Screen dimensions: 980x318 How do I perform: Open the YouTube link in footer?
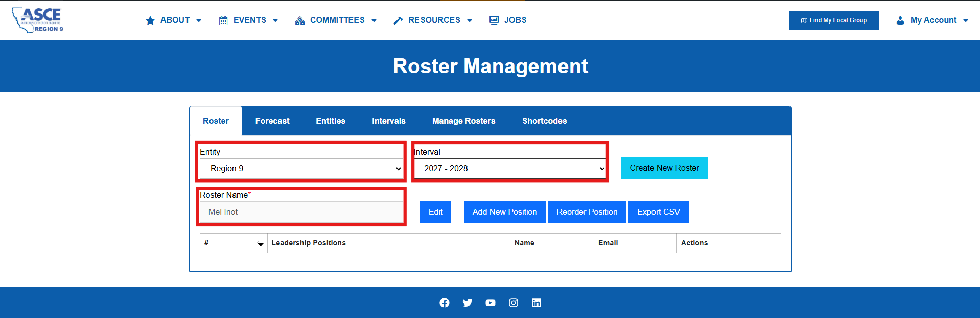[491, 303]
